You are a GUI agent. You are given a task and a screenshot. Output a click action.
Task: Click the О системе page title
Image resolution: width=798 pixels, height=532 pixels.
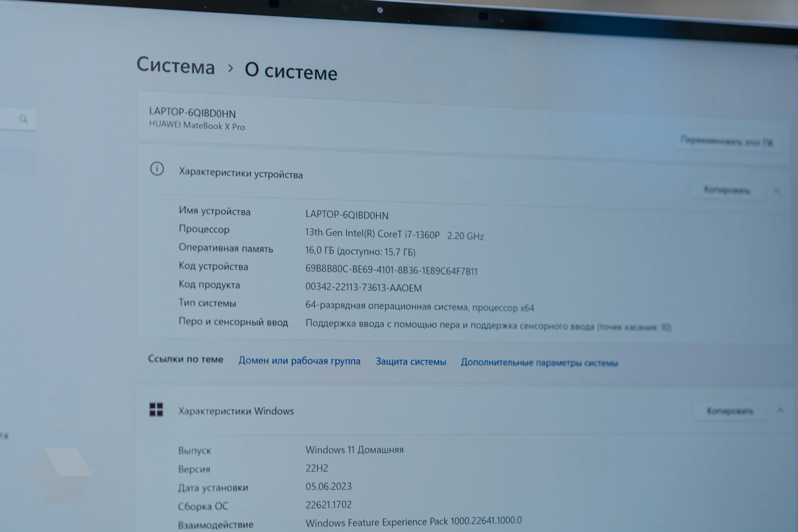point(291,71)
